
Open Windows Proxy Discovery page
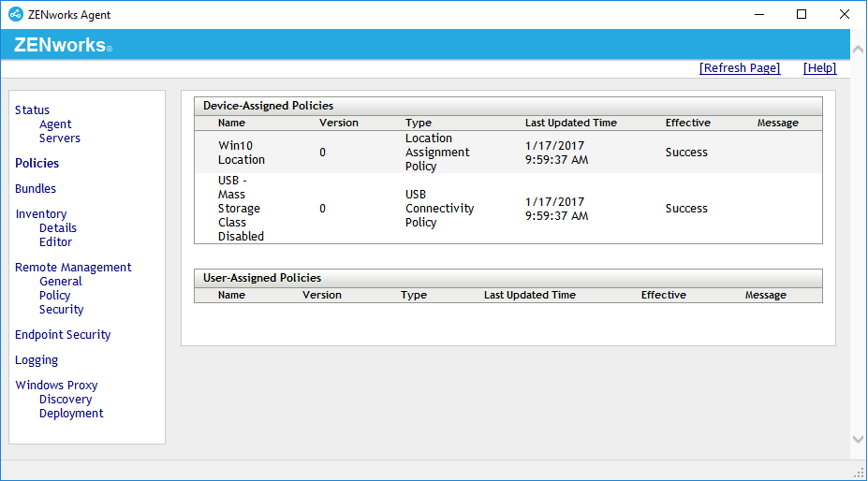click(66, 400)
